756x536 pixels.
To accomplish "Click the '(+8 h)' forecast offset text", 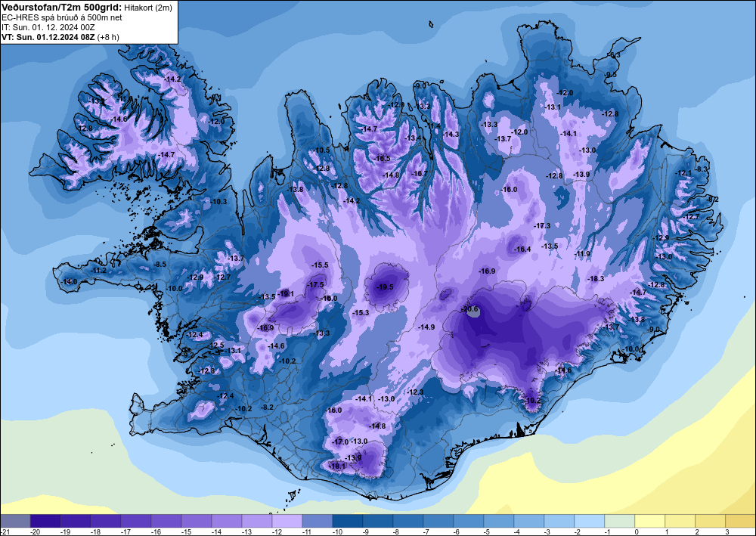I will (x=108, y=37).
